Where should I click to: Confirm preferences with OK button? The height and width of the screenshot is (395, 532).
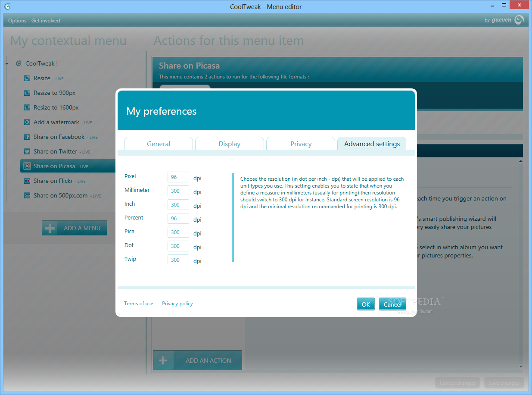(366, 304)
